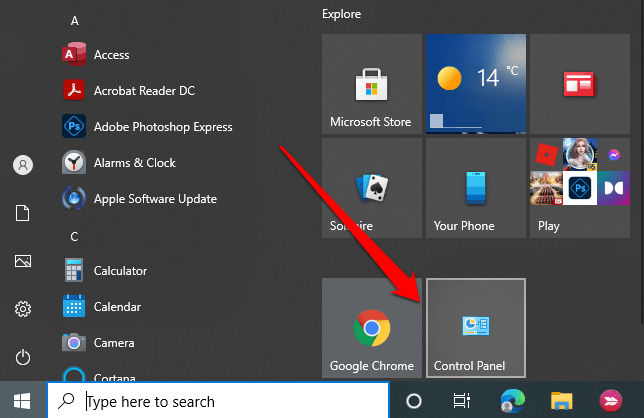
Task: Launch the Google Chrome tile
Action: point(372,328)
